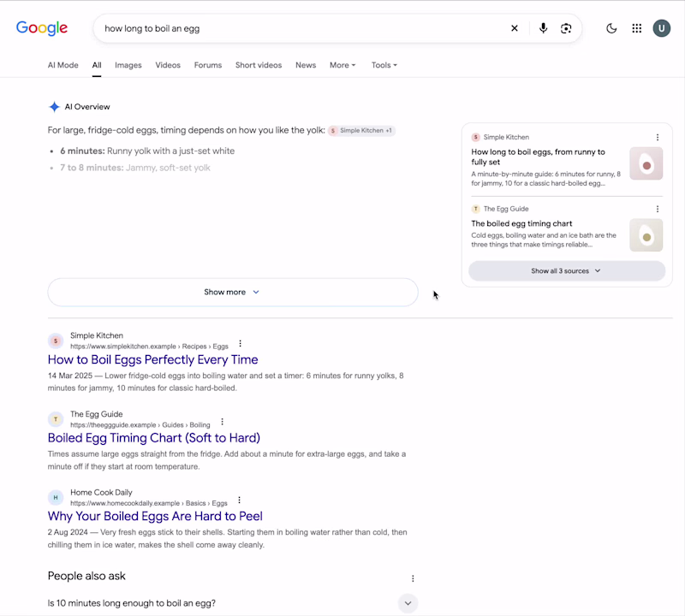
Task: Expand the 10 minutes question chevron
Action: point(408,603)
